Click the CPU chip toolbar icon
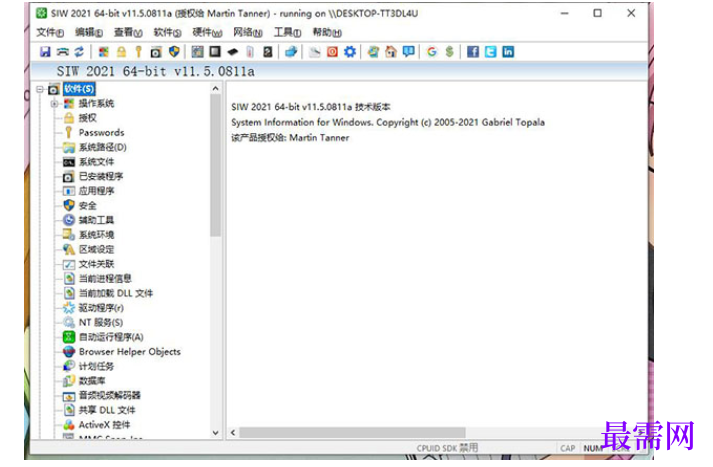 click(215, 52)
